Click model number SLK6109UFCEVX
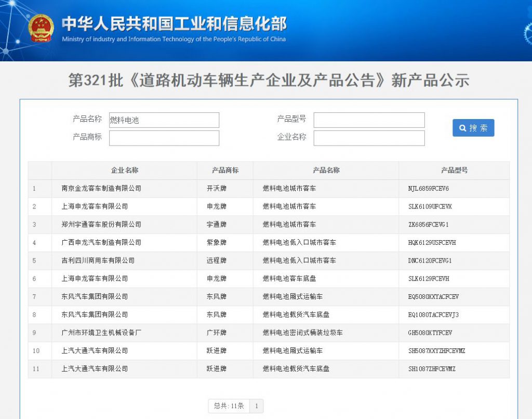This screenshot has width=532, height=419. point(430,207)
